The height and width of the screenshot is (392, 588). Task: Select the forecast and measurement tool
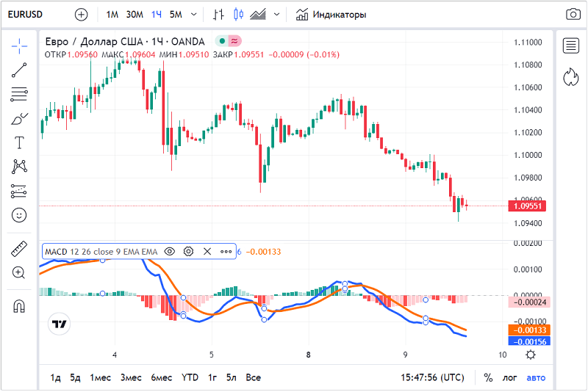19,191
